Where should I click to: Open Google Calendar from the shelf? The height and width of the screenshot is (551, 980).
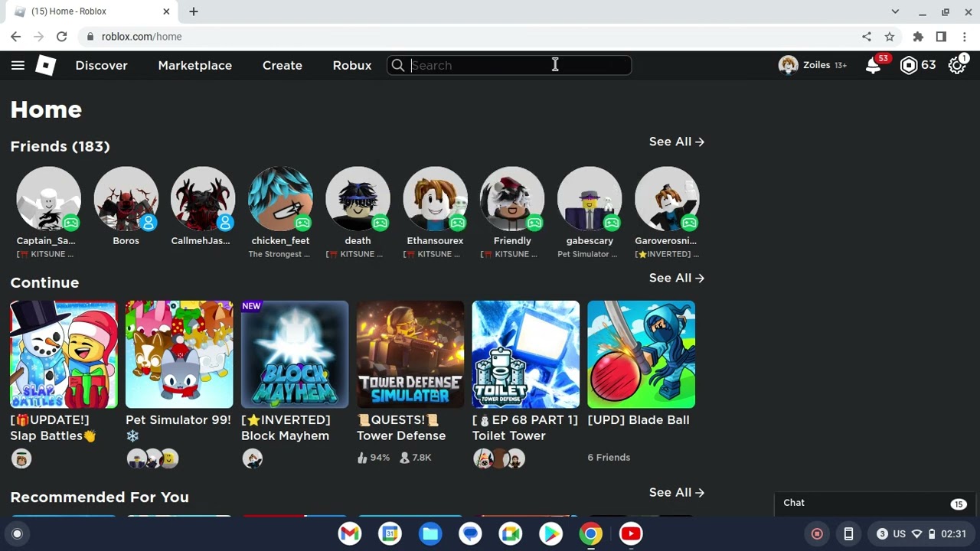point(390,534)
